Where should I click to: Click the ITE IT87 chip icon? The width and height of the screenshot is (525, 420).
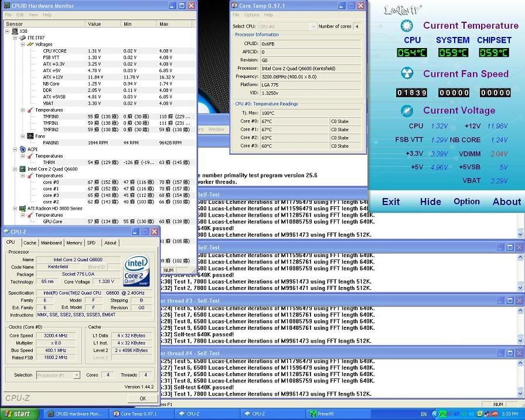[22, 38]
